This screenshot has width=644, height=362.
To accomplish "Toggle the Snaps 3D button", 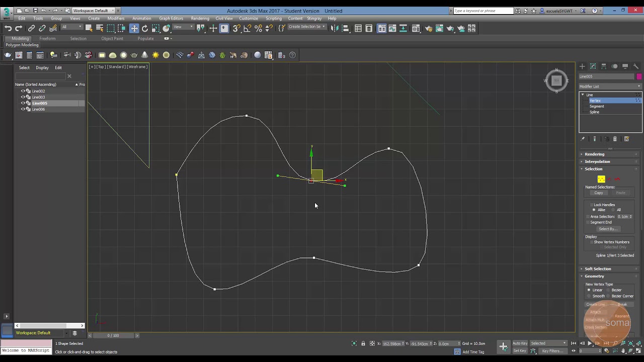I will [236, 29].
